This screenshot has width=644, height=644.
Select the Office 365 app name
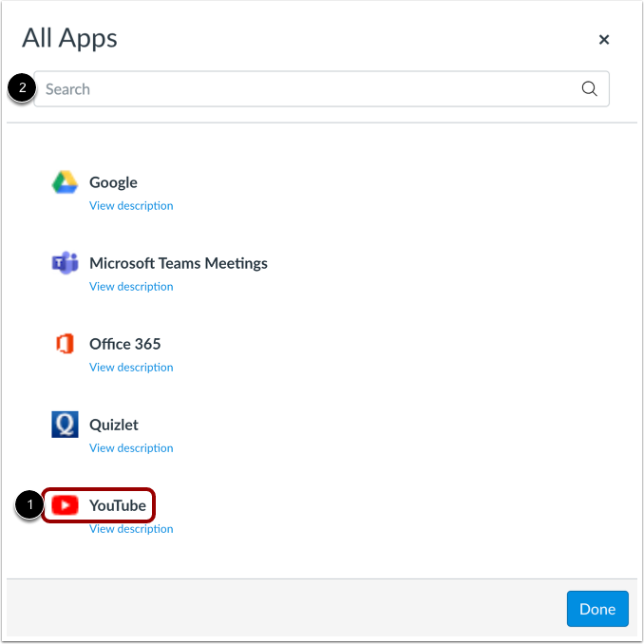click(x=124, y=344)
